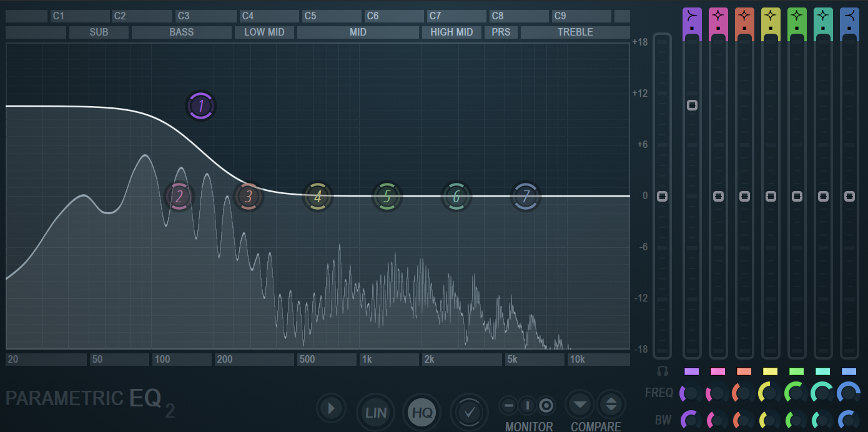Click the purple band 1 FREQ knob
Viewport: 868px width, 432px height.
691,393
